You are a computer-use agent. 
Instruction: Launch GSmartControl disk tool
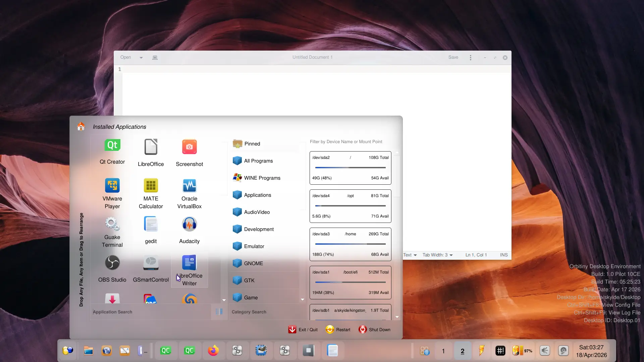(x=151, y=263)
